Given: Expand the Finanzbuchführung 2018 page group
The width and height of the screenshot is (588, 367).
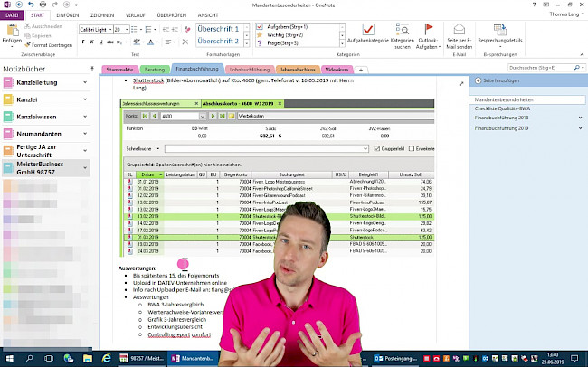Looking at the screenshot, I should [580, 118].
